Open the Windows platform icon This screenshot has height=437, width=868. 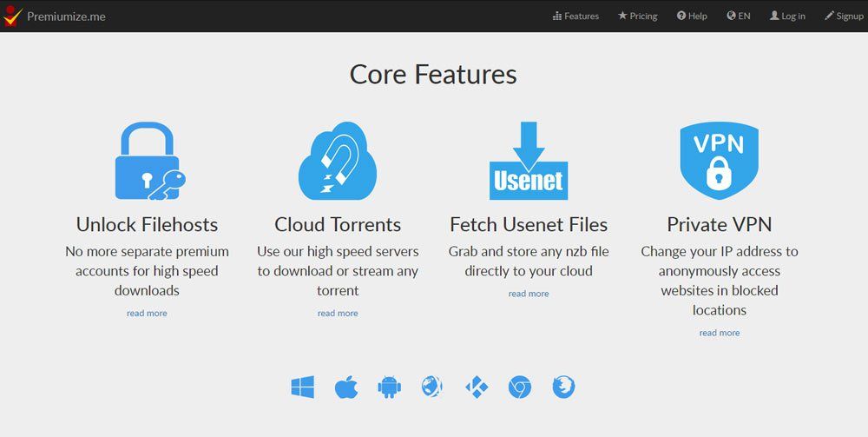click(x=303, y=387)
